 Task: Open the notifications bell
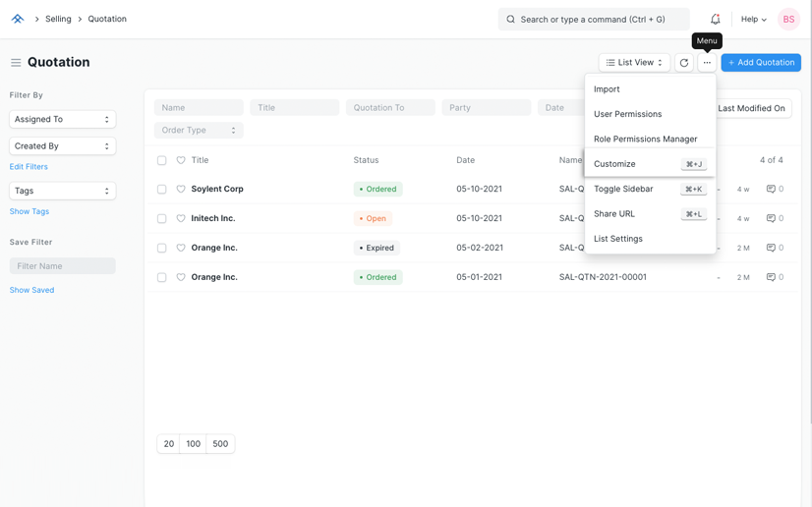coord(715,19)
